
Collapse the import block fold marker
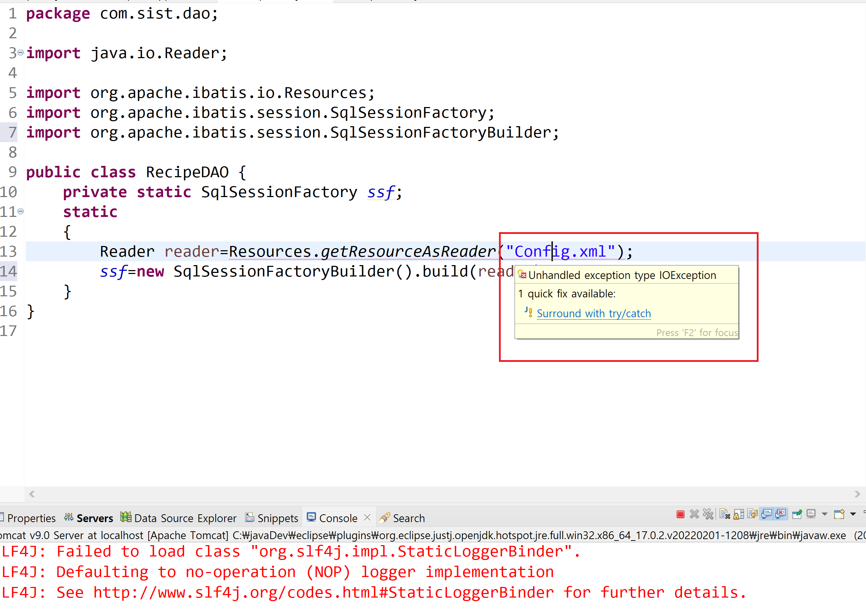[21, 52]
